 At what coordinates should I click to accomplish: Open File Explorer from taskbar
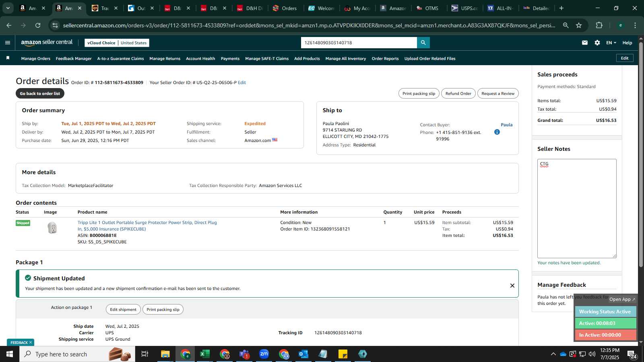coord(165,354)
